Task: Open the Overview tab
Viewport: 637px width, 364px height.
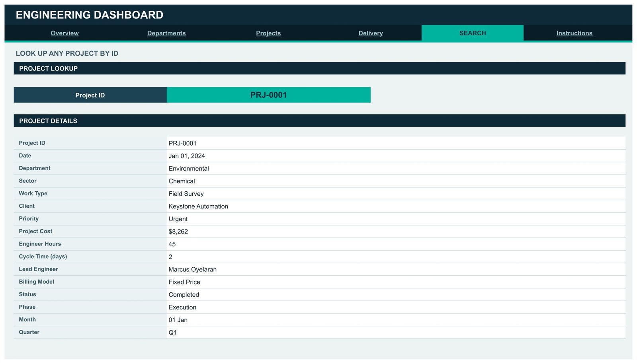Action: [x=64, y=33]
